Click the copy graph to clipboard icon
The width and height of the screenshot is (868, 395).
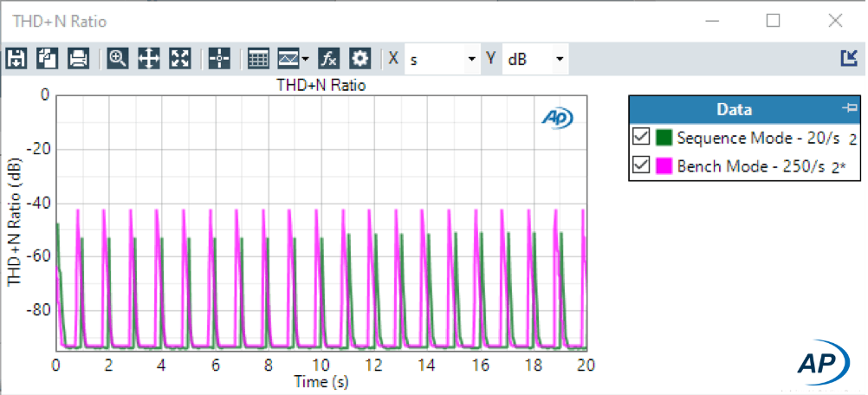pos(47,59)
